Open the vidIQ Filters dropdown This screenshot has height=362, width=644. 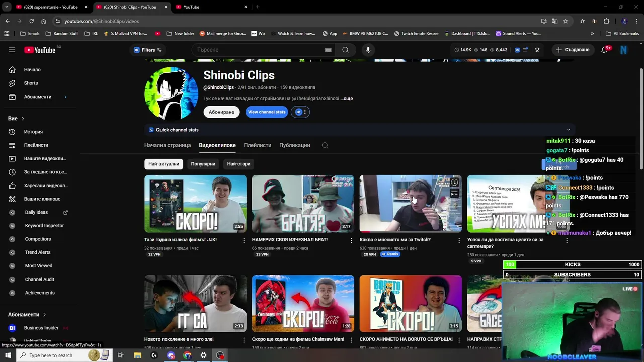[148, 50]
